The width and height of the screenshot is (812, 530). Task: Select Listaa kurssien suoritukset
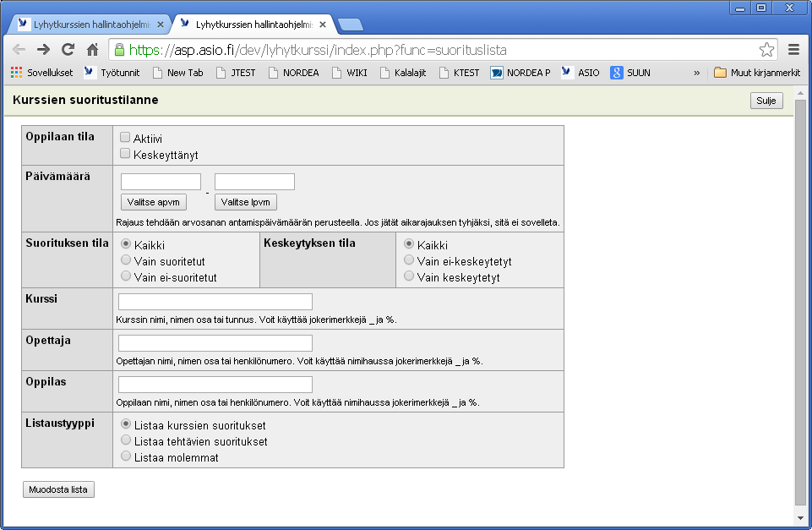(x=126, y=424)
